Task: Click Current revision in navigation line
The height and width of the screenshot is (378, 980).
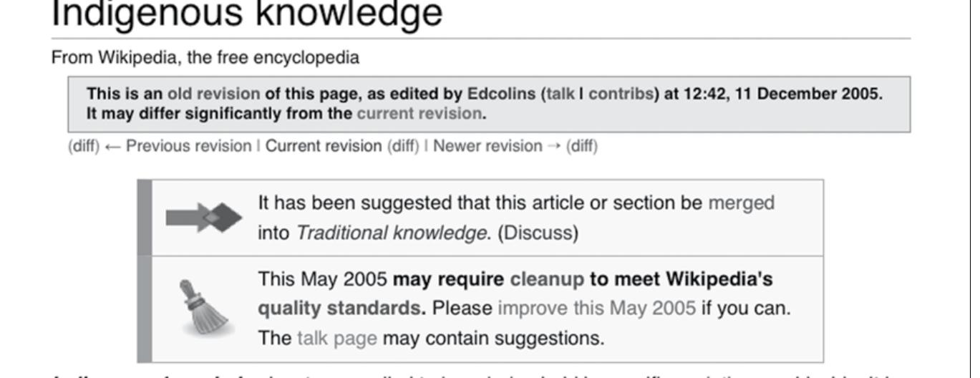Action: tap(324, 146)
